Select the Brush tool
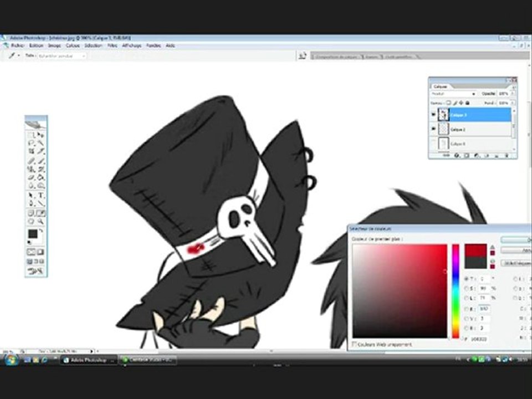The height and width of the screenshot is (399, 532). pyautogui.click(x=40, y=161)
